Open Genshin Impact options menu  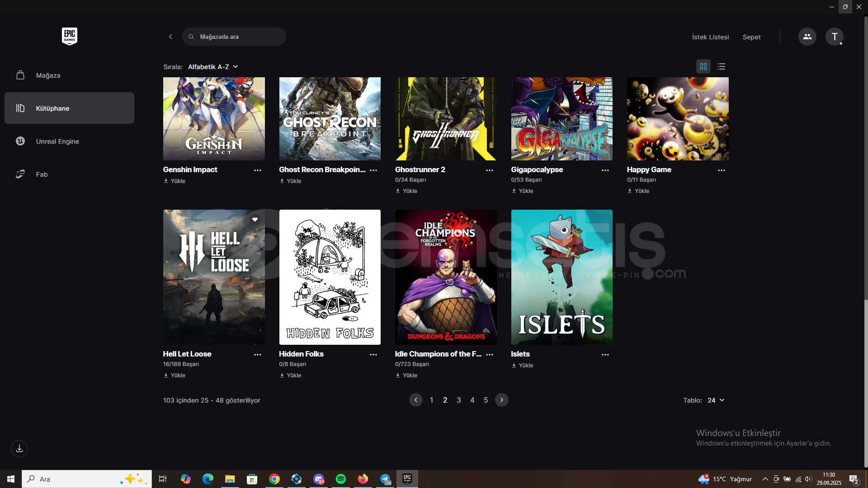tap(258, 170)
